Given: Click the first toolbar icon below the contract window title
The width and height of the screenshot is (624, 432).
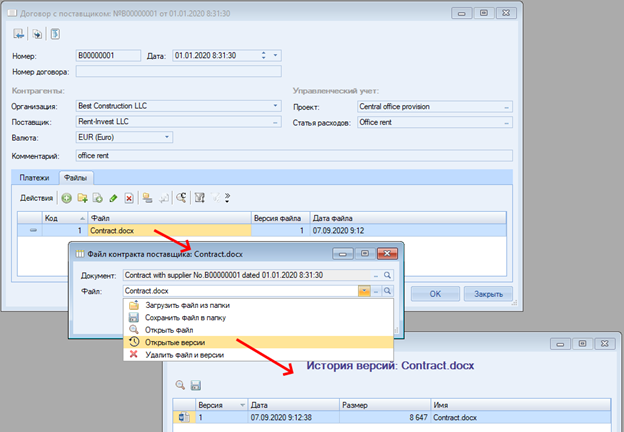Looking at the screenshot, I should coord(18,34).
